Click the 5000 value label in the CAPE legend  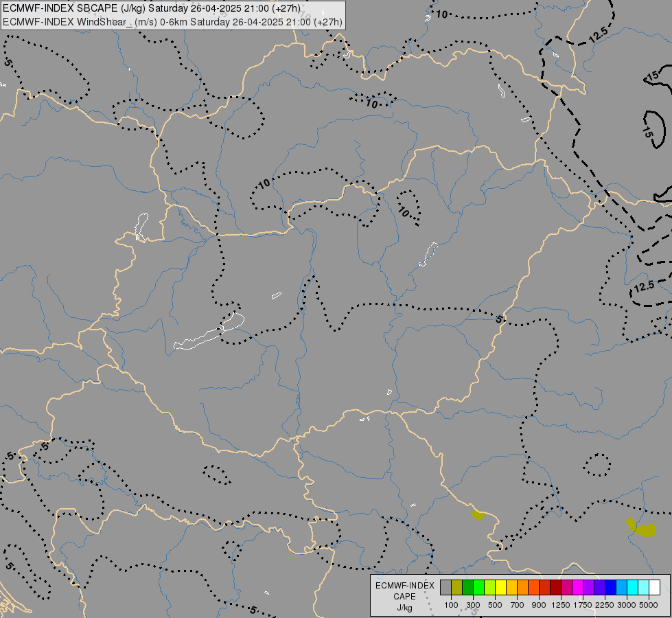[649, 605]
